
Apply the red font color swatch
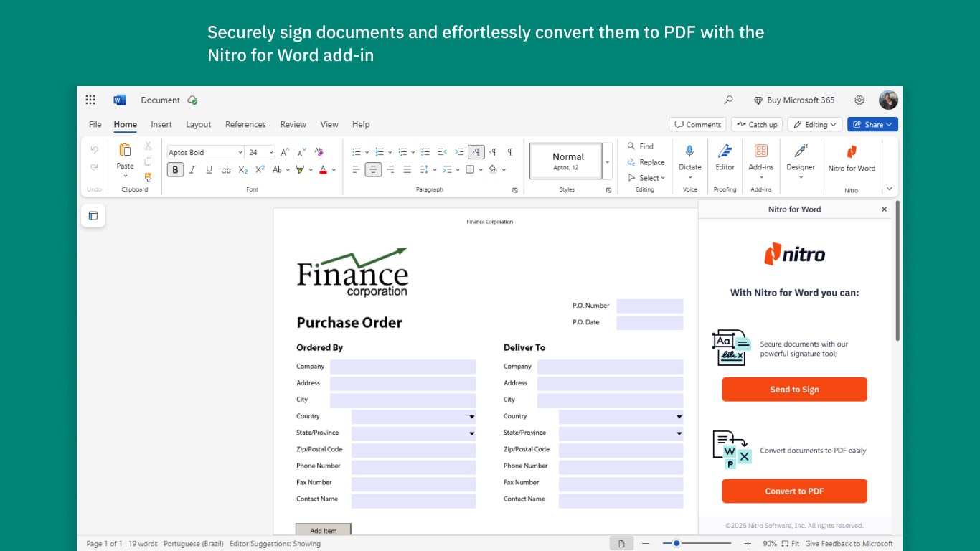pos(323,169)
